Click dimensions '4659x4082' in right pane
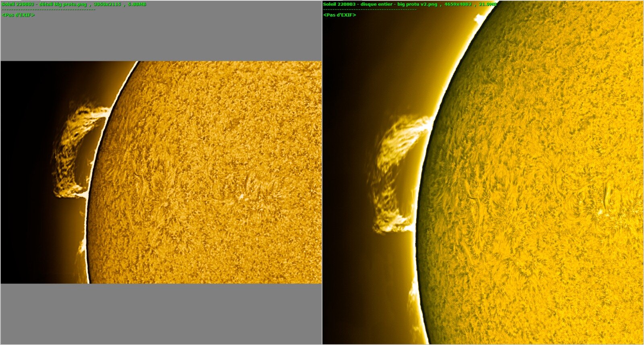This screenshot has height=345, width=644. [x=458, y=4]
